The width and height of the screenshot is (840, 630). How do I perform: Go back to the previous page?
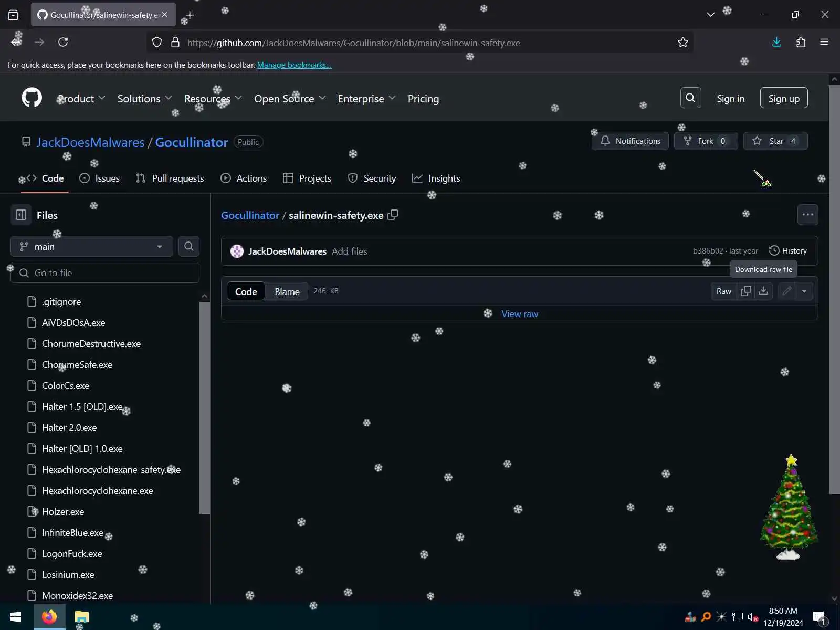16,42
